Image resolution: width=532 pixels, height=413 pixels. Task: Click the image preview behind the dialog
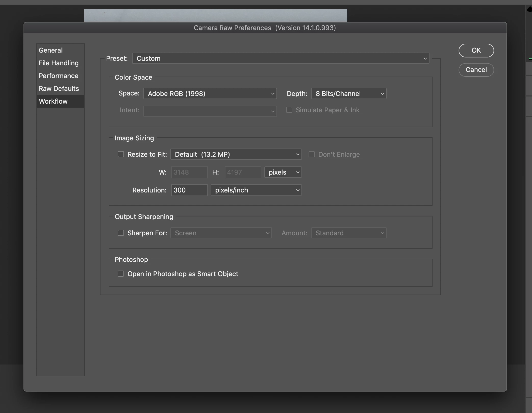(x=216, y=15)
